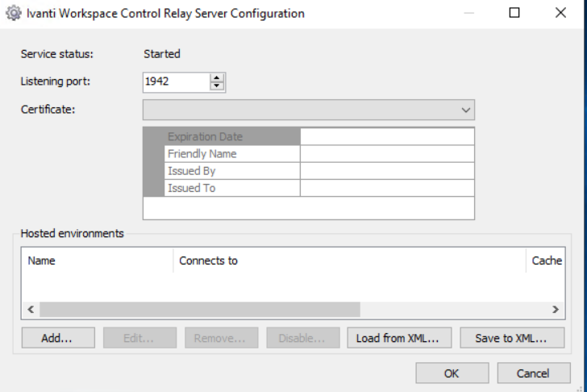
Task: Click the Issued To value cell
Action: [x=387, y=188]
